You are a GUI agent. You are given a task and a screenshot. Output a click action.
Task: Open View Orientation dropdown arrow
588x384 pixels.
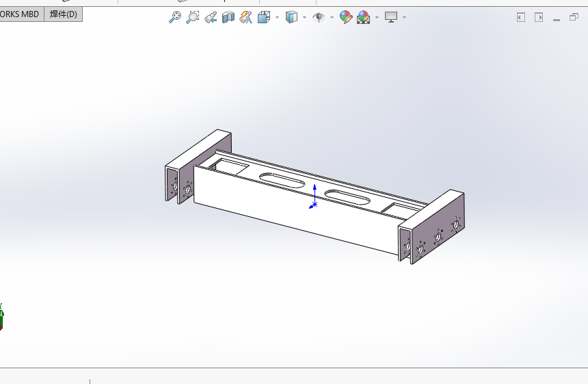click(x=277, y=17)
